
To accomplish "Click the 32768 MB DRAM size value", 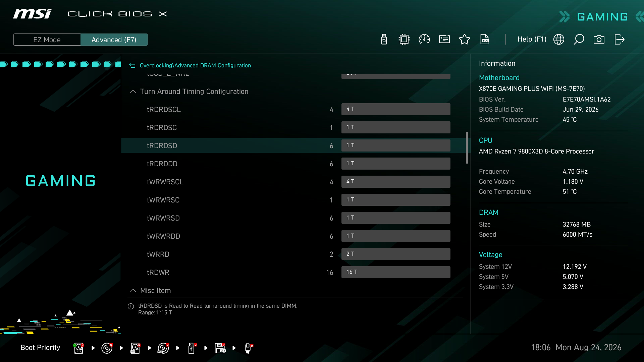I will pyautogui.click(x=577, y=225).
